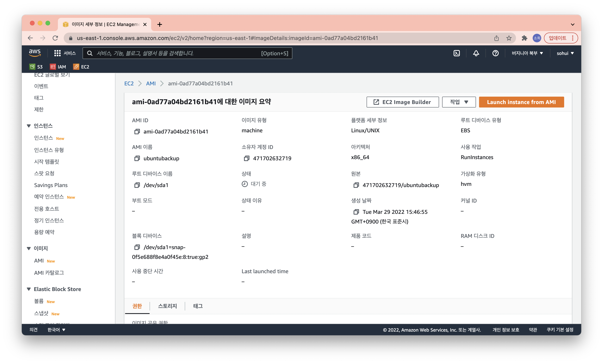Image resolution: width=603 pixels, height=364 pixels.
Task: Click the browser forward arrow
Action: (43, 38)
